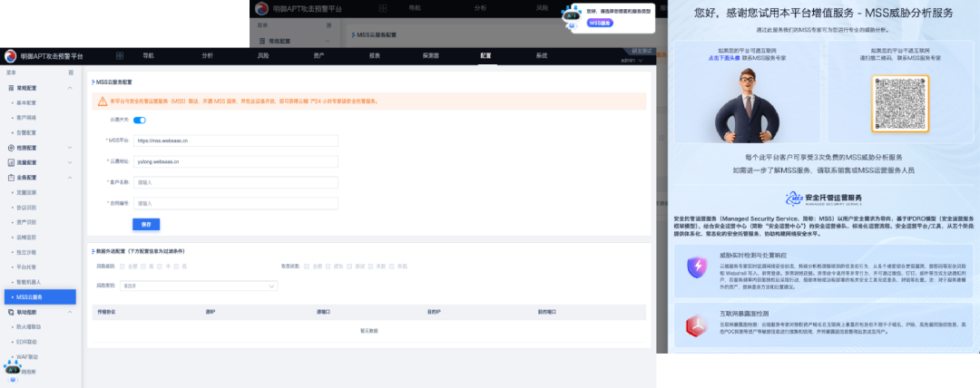Image resolution: width=980 pixels, height=388 pixels.
Task: Check the 全部 risk level checkbox
Action: pos(123,267)
